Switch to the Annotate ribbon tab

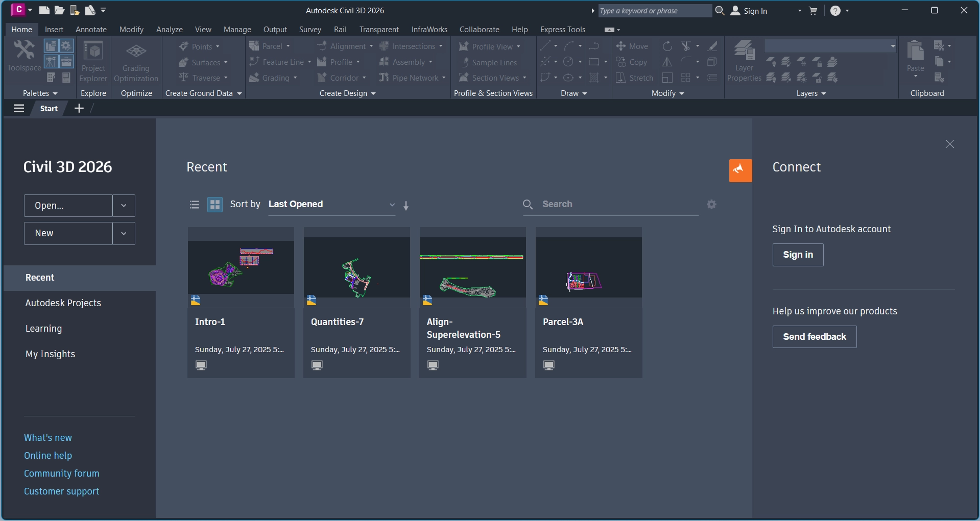[x=91, y=30]
